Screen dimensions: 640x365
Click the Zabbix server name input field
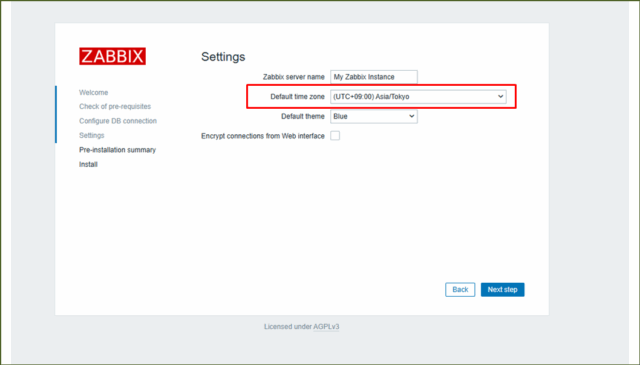pyautogui.click(x=374, y=77)
